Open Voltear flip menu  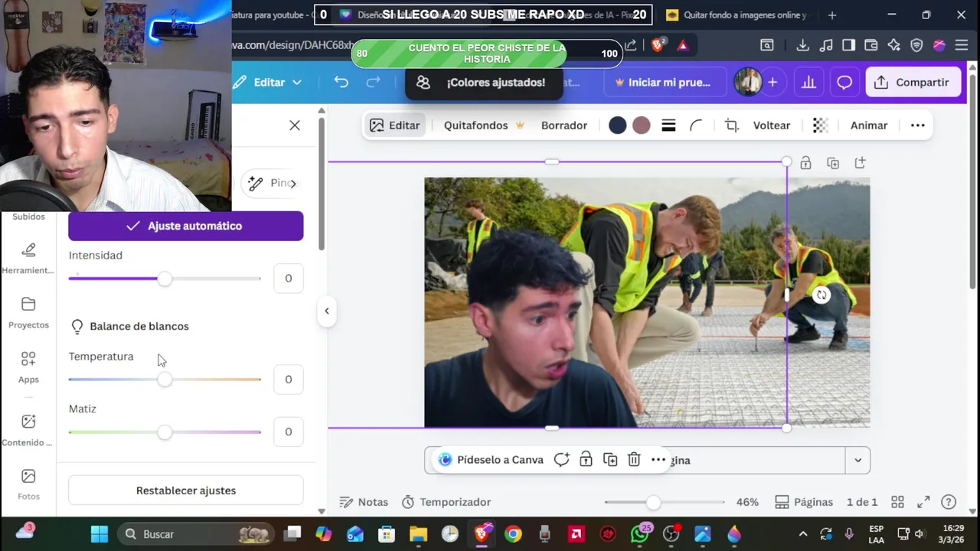click(772, 126)
